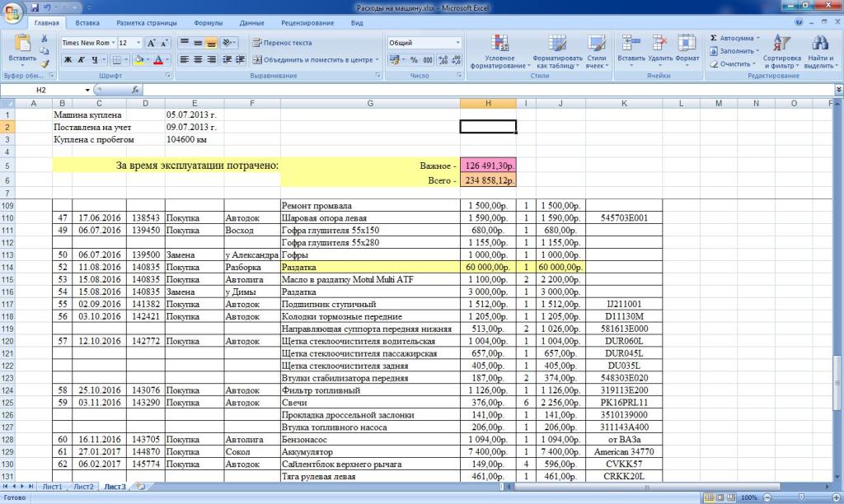Click the Insert Function fx icon
This screenshot has height=504, width=844.
click(x=134, y=89)
